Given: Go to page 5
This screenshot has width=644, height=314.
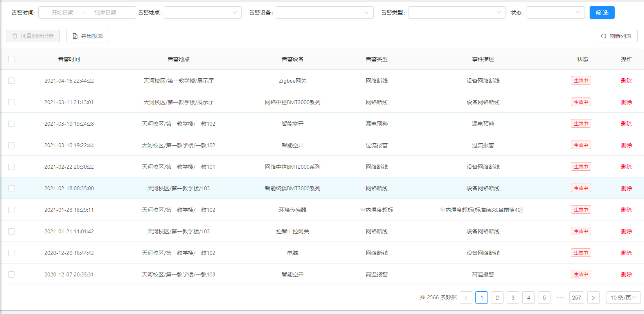Looking at the screenshot, I should (x=544, y=298).
